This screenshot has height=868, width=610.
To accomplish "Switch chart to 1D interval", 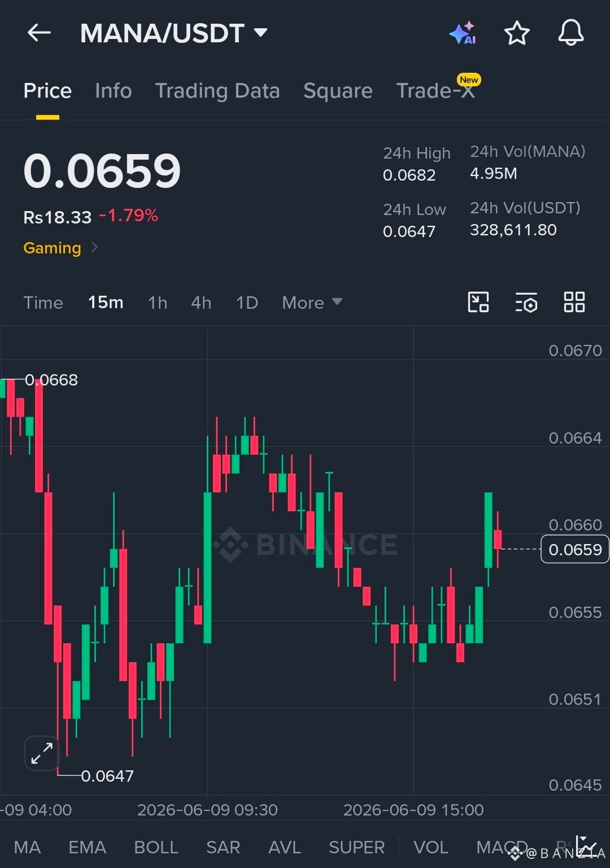I will point(247,303).
